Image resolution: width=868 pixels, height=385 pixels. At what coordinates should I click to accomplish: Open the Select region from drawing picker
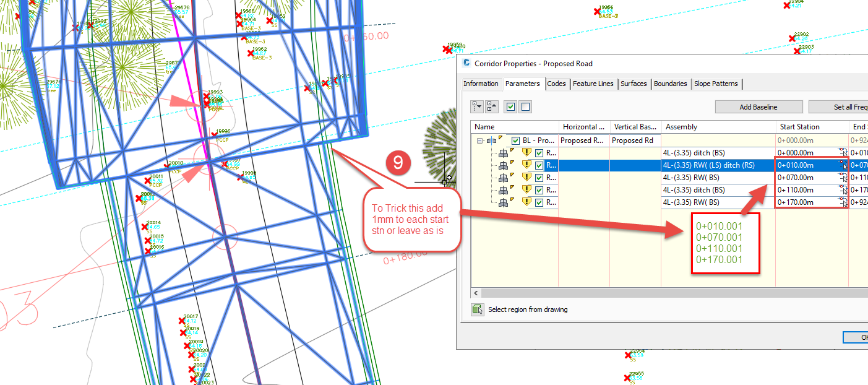[476, 309]
